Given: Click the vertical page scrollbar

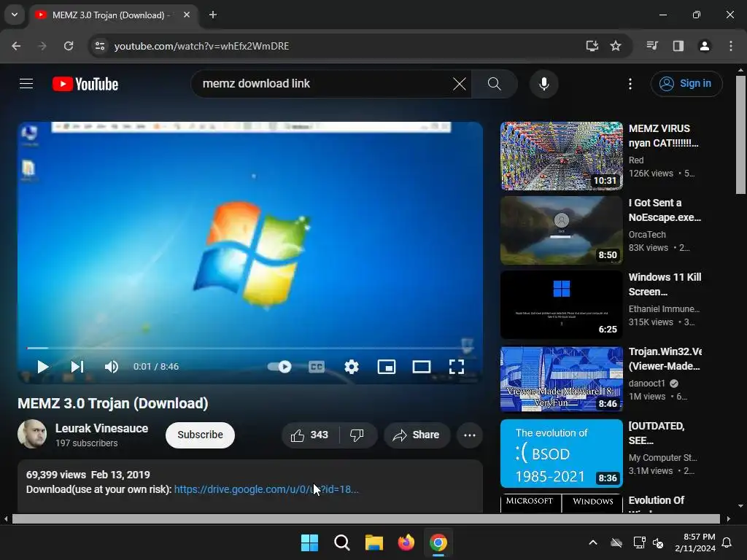Looking at the screenshot, I should [x=740, y=134].
